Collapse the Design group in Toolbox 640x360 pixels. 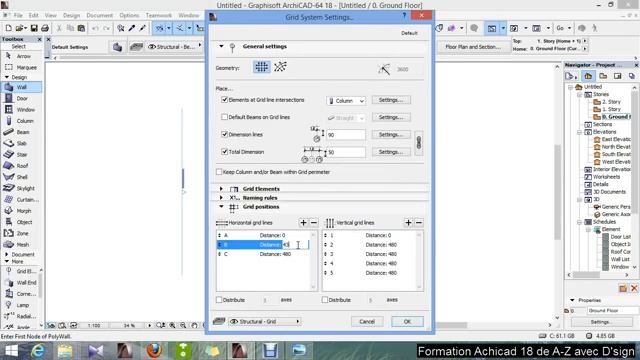[7, 77]
